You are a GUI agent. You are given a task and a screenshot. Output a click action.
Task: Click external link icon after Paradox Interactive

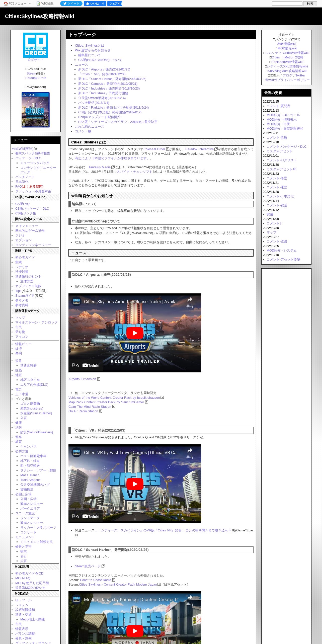(216, 149)
